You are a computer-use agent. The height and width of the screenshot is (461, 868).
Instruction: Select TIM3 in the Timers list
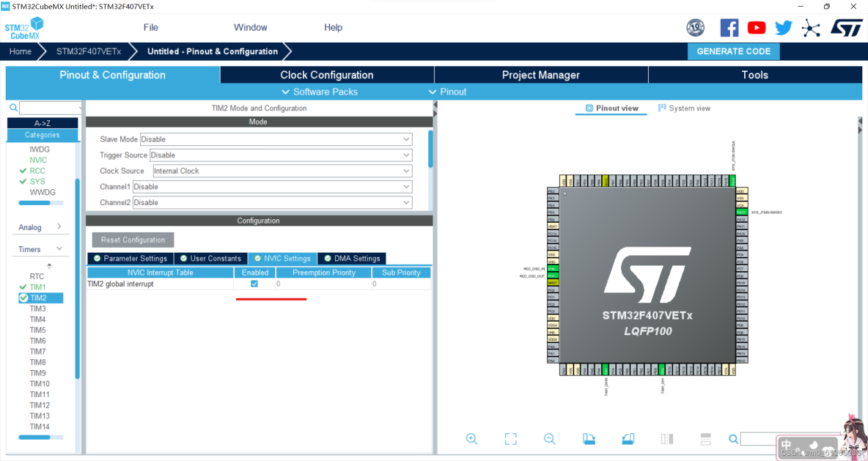tap(38, 308)
